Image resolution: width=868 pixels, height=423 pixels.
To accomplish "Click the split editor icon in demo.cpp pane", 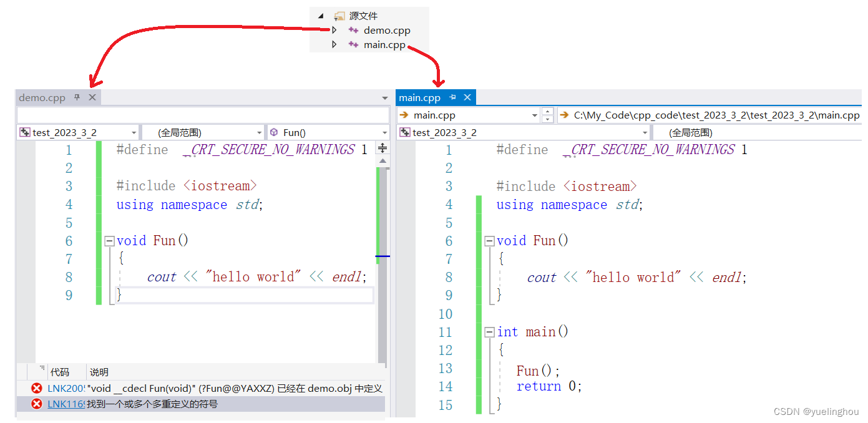I will (383, 148).
